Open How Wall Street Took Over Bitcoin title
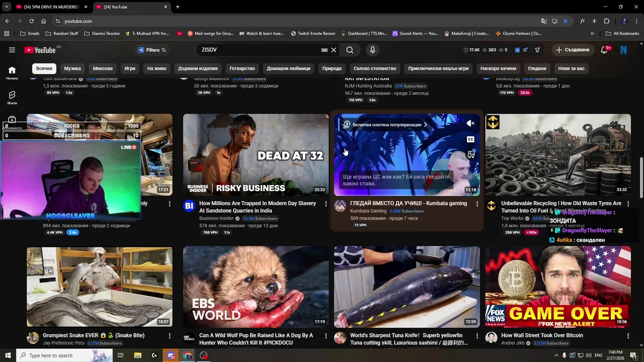The height and width of the screenshot is (362, 644). point(542,335)
